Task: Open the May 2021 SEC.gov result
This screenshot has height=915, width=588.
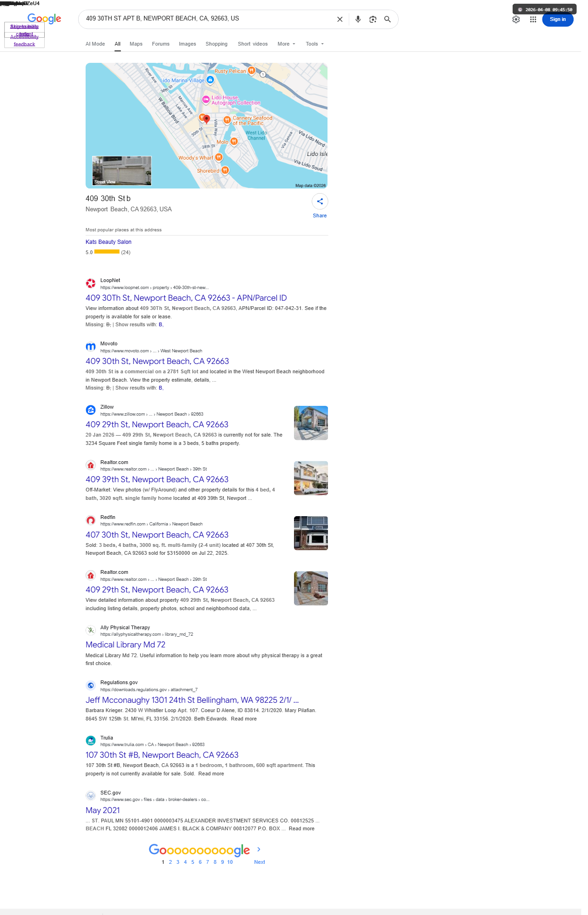Action: tap(102, 810)
